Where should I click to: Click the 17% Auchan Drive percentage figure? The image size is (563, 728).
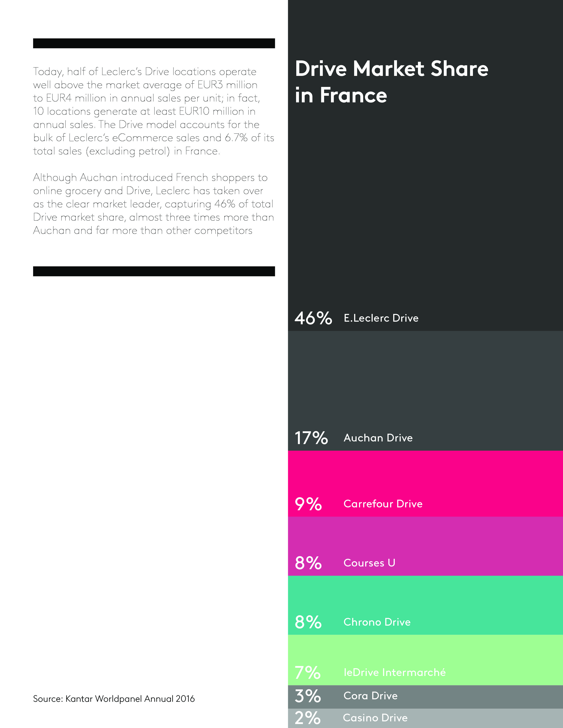click(311, 438)
